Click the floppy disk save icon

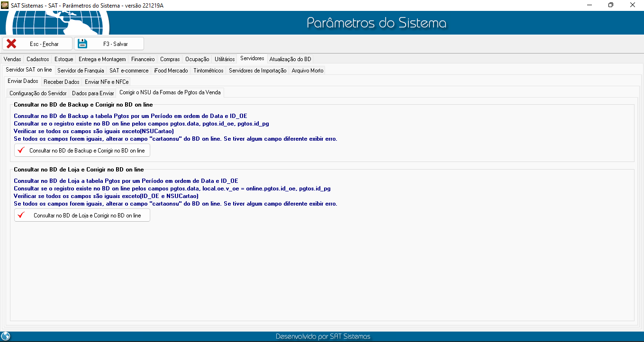[82, 44]
